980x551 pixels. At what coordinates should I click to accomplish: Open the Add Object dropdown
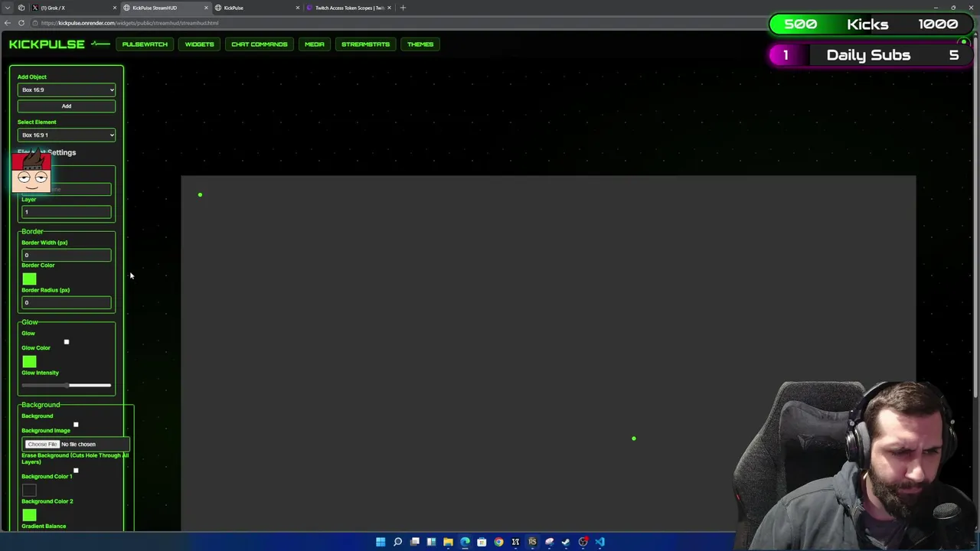67,90
